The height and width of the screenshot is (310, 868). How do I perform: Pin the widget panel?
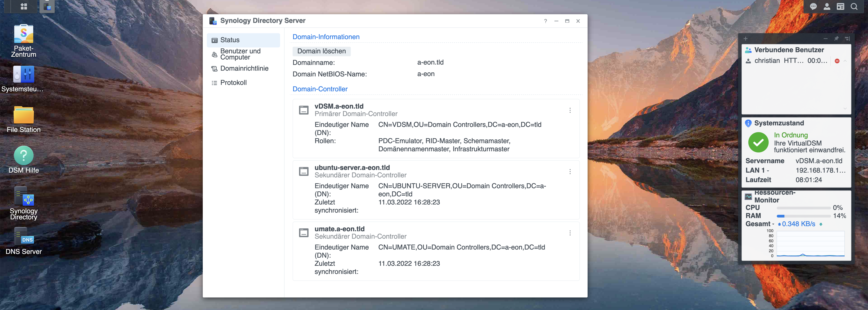pos(836,39)
